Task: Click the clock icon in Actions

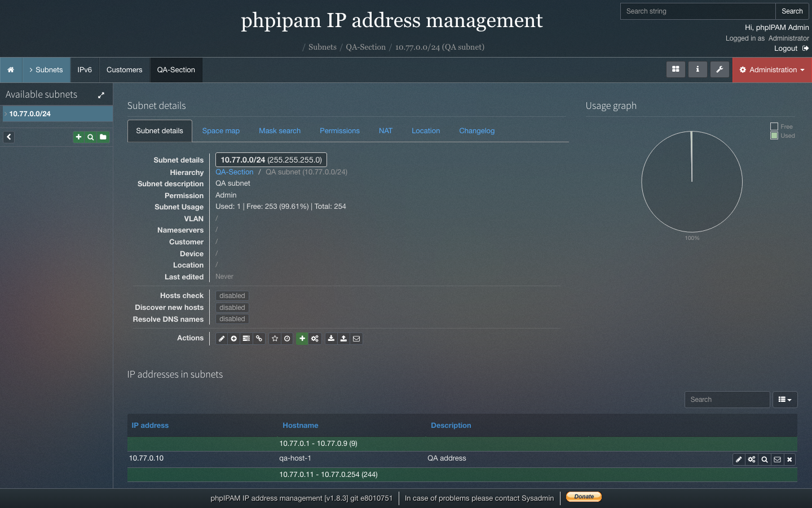Action: tap(288, 339)
